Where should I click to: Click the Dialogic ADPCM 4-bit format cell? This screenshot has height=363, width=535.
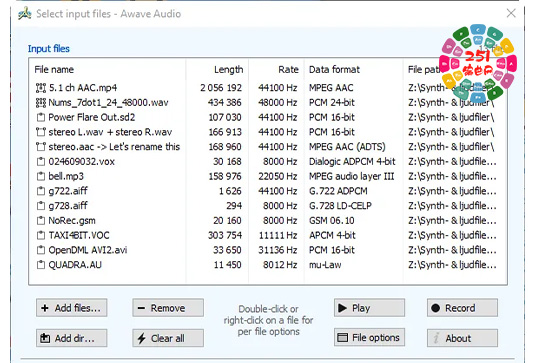352,161
